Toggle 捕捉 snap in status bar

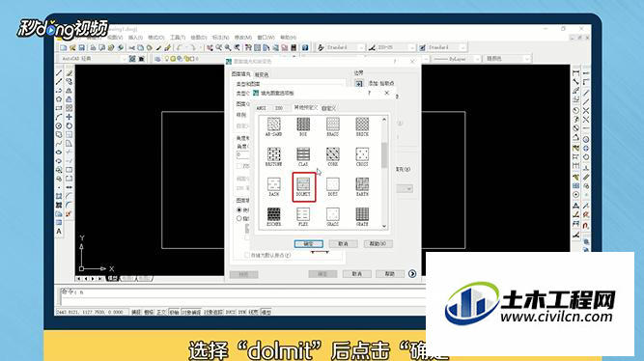pos(136,313)
